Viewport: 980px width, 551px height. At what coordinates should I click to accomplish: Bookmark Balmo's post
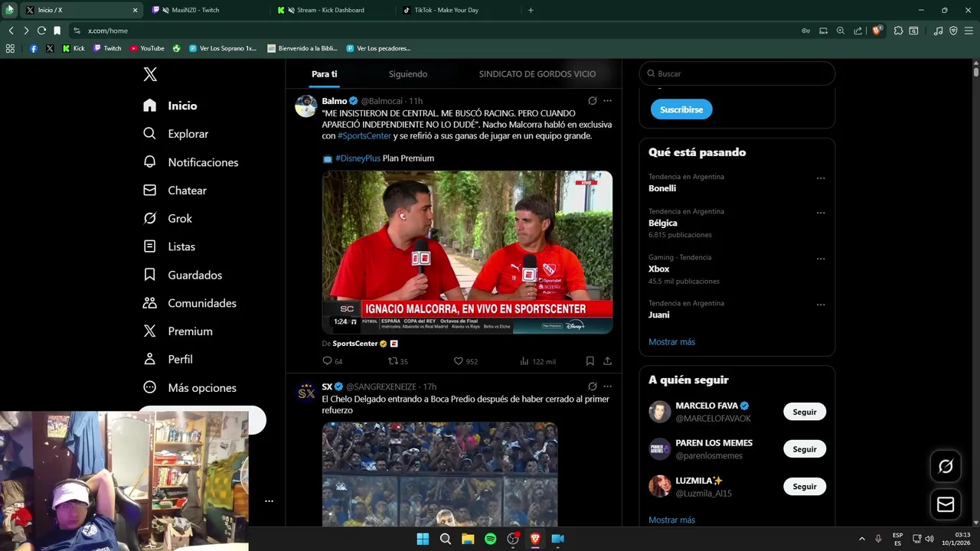(590, 361)
